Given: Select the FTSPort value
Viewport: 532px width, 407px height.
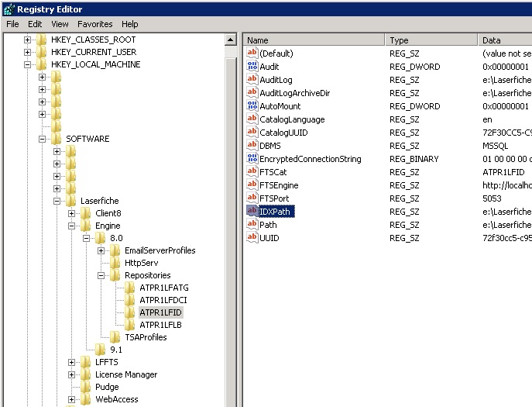Looking at the screenshot, I should tap(274, 198).
